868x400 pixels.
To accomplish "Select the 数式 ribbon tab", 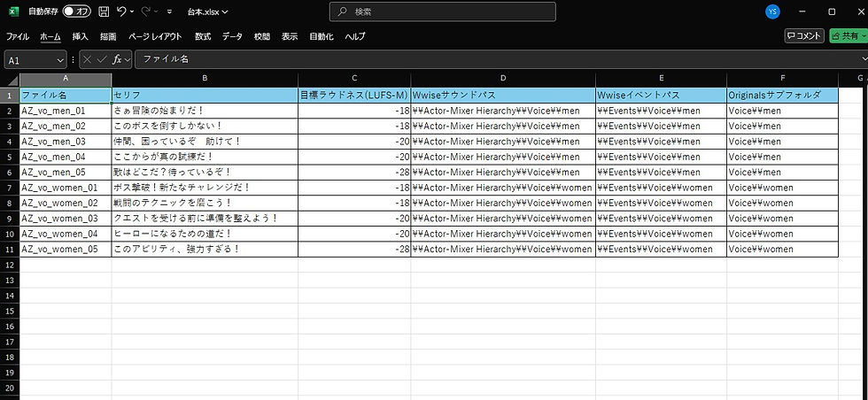I will click(203, 36).
